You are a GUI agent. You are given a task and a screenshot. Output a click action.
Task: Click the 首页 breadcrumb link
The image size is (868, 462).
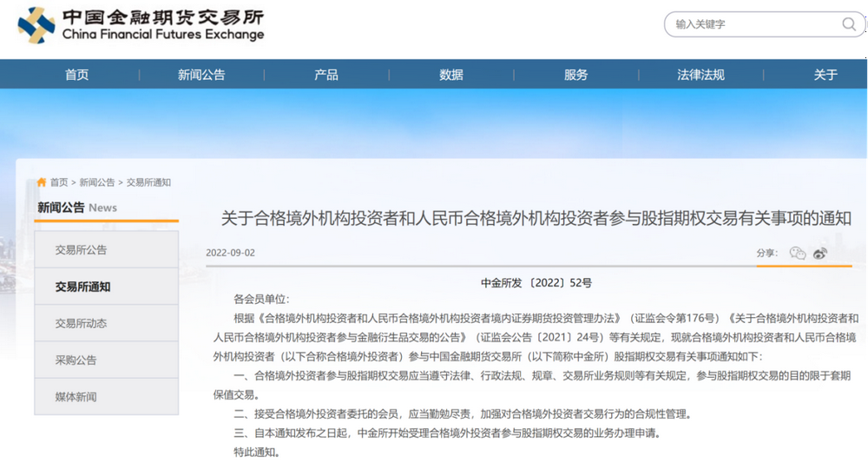59,182
